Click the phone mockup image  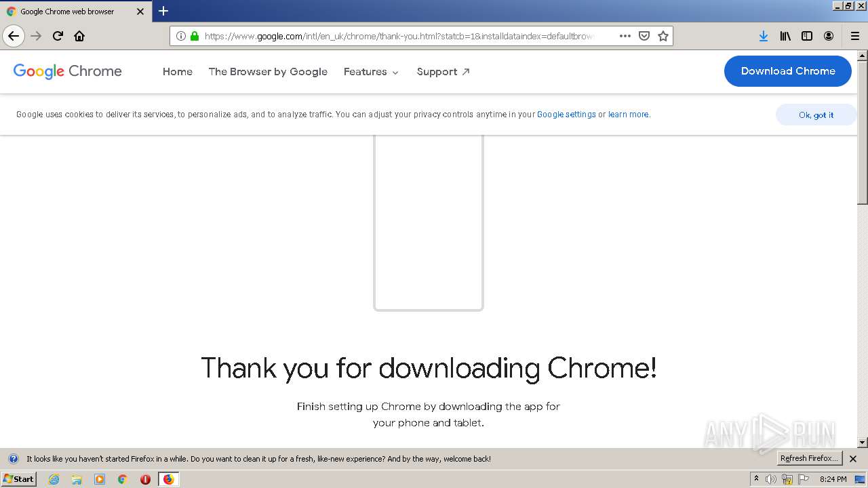point(429,222)
